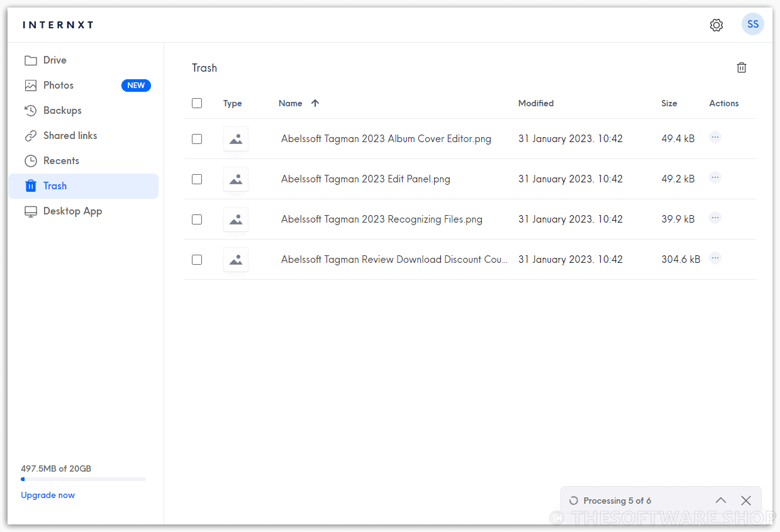This screenshot has height=532, width=780.
Task: Click the 49.4 kB size cell
Action: pyautogui.click(x=678, y=139)
